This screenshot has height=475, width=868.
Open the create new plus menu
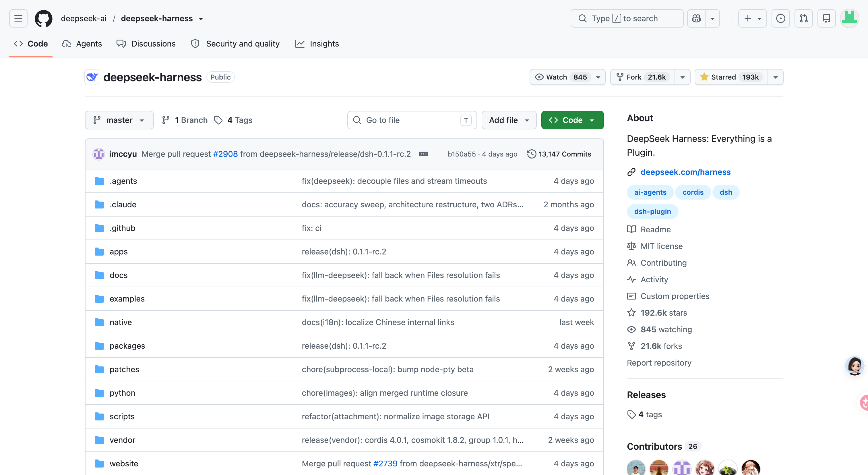click(752, 18)
